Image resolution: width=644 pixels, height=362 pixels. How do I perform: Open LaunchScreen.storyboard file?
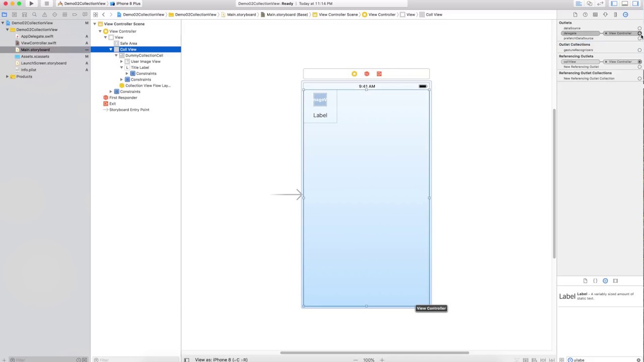(x=44, y=63)
